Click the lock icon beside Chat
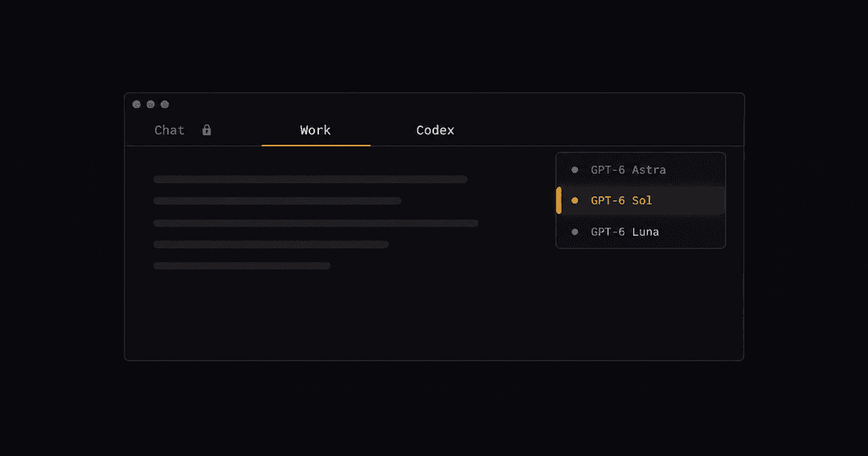 tap(207, 129)
